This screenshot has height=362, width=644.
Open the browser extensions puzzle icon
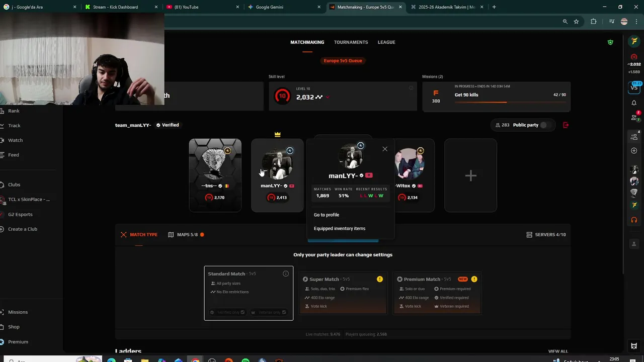594,22
